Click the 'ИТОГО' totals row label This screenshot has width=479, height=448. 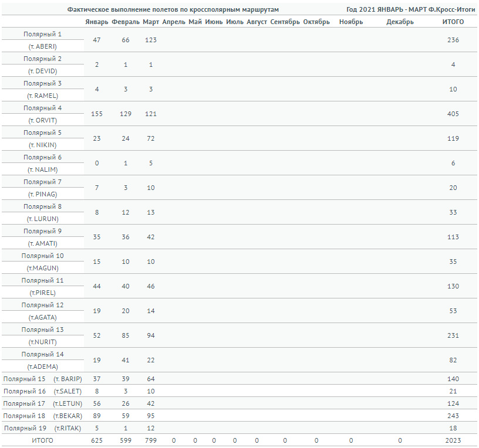coord(42,441)
